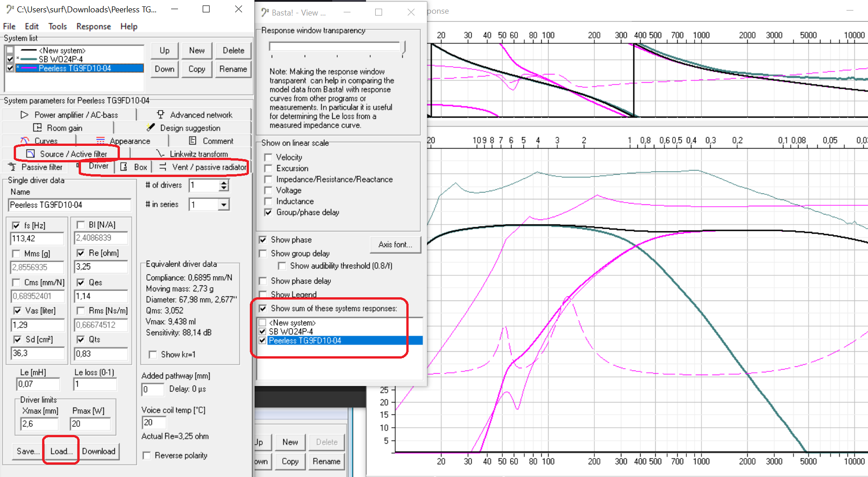Screen dimensions: 868x477
Task: Click Copy button in the background window
Action: pyautogui.click(x=290, y=461)
